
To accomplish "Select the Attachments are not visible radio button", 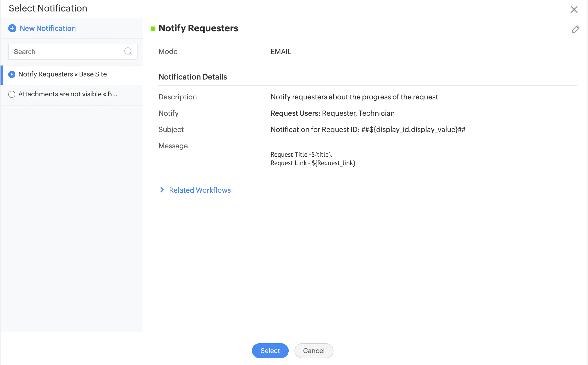I will (12, 94).
